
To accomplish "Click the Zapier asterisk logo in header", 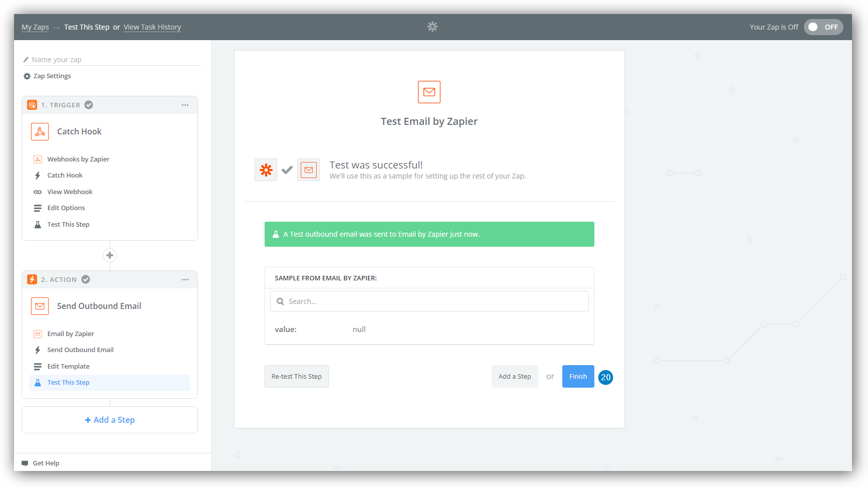I will click(x=432, y=27).
